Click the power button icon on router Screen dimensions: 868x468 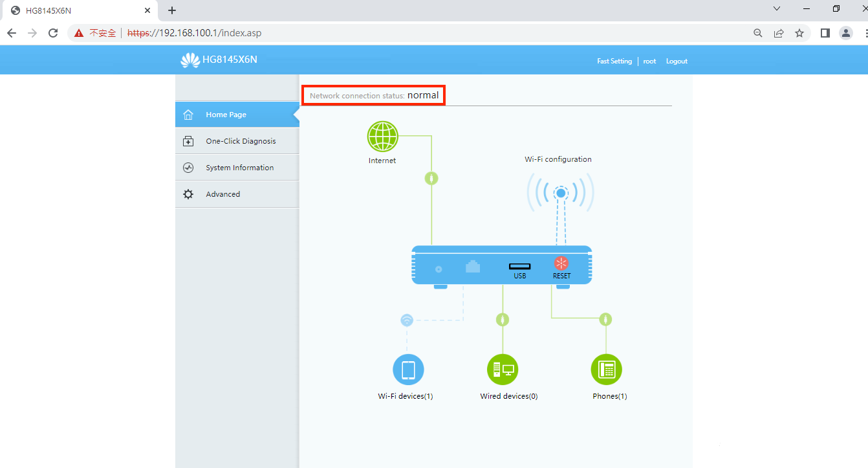(439, 269)
